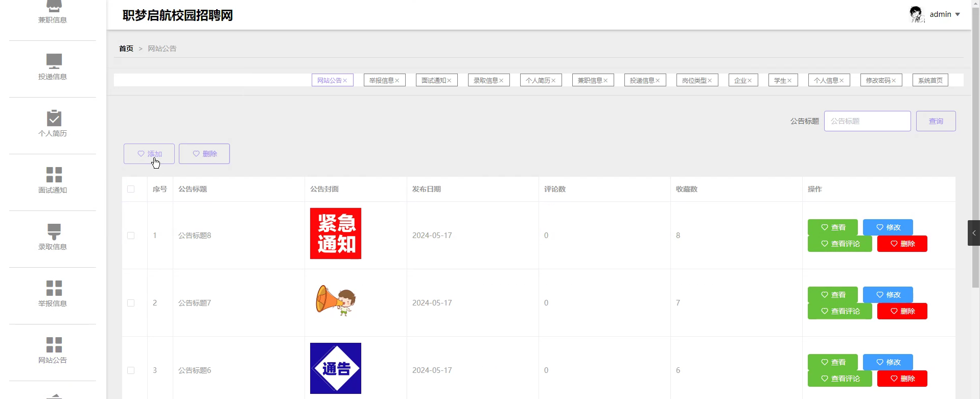980x399 pixels.
Task: Close the 学生 tab
Action: (x=789, y=81)
